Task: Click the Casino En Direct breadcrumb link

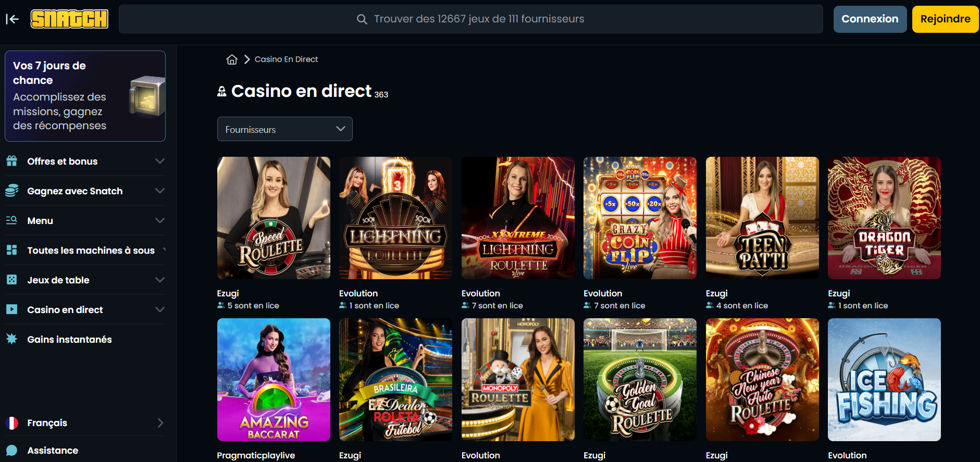Action: point(286,59)
